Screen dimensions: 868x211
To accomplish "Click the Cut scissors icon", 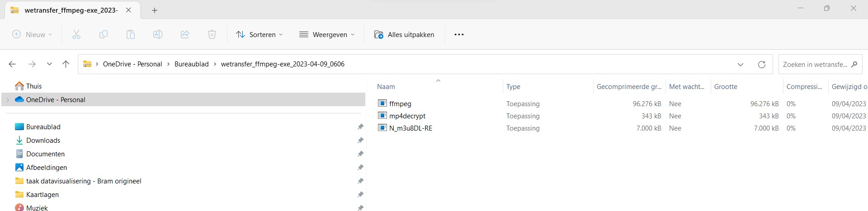I will [76, 34].
